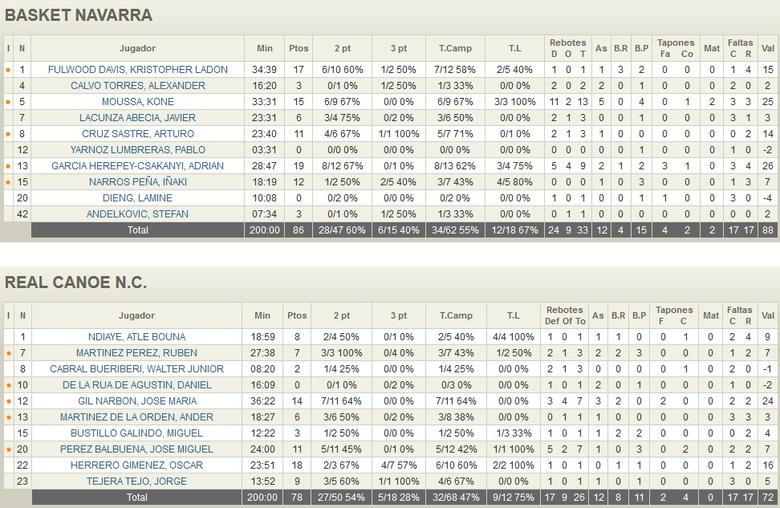Open player link Lacunza Abecia, Javier
Image resolution: width=780 pixels, height=508 pixels.
pyautogui.click(x=137, y=118)
